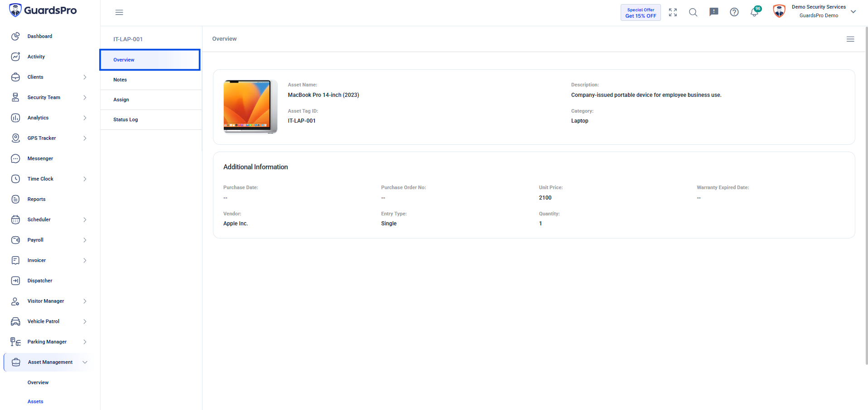Toggle the sidebar hamburger menu icon
868x410 pixels.
click(x=119, y=12)
